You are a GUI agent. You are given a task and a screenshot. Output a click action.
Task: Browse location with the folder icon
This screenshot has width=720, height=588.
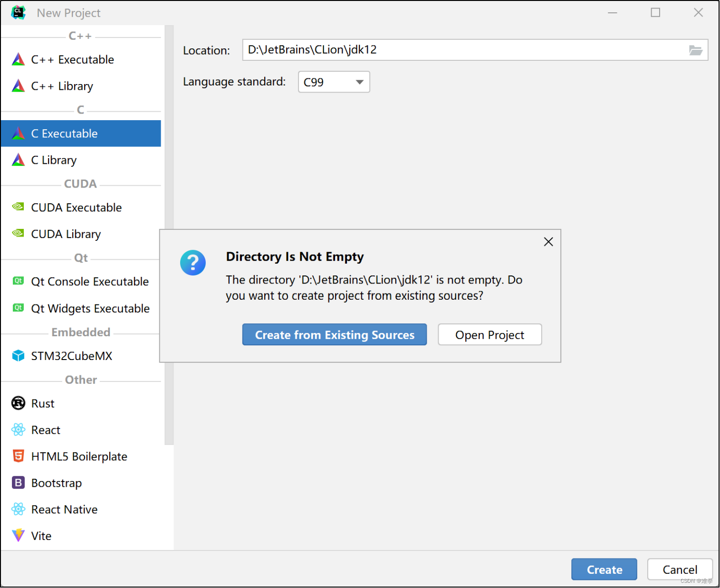[x=696, y=50]
